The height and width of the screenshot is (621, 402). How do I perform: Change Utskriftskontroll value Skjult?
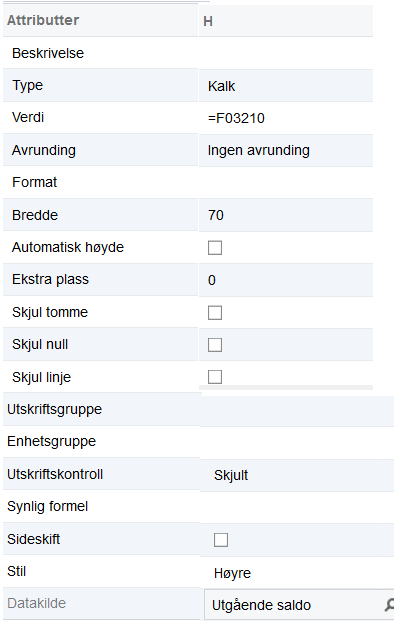tap(297, 475)
